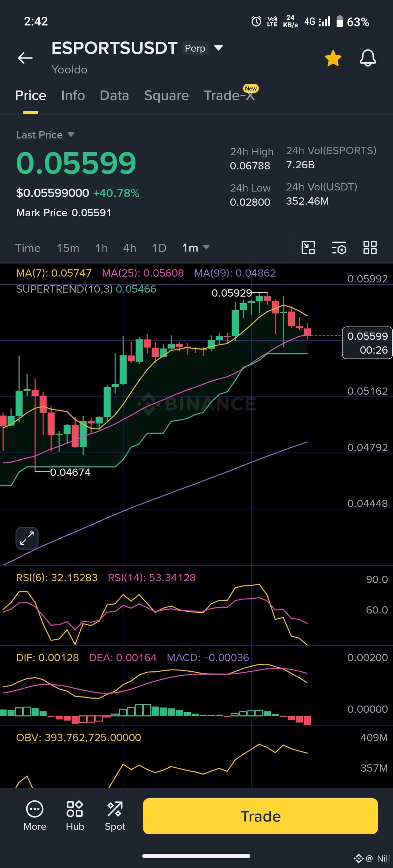Select the 15m interval
This screenshot has height=868, width=393.
pyautogui.click(x=68, y=248)
